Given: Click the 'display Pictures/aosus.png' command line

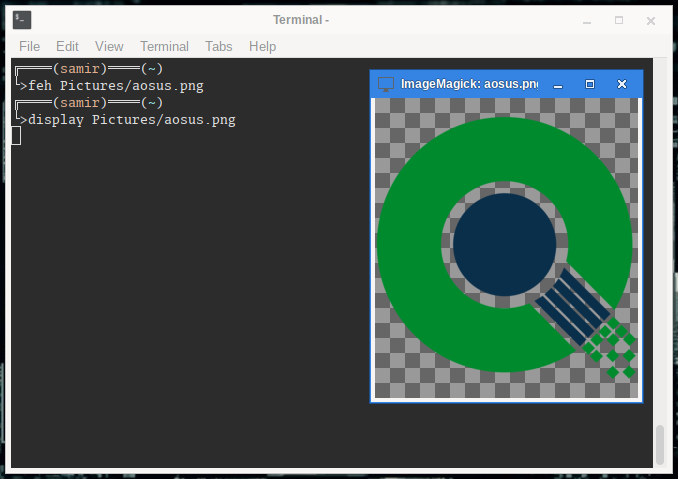Looking at the screenshot, I should click(x=132, y=120).
